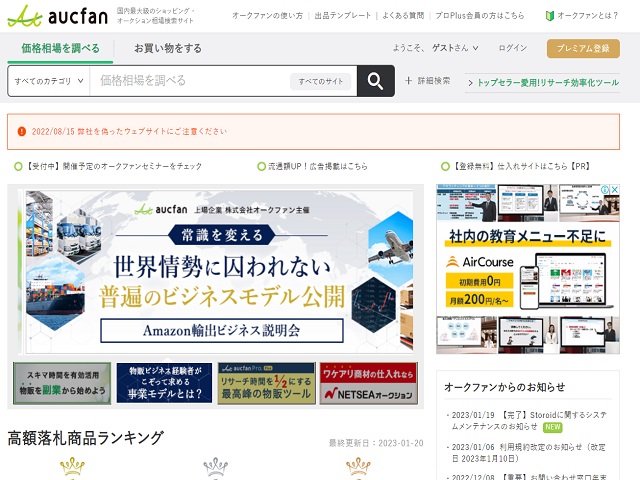Click the NETSEAオークション banner thumbnail

pyautogui.click(x=369, y=383)
